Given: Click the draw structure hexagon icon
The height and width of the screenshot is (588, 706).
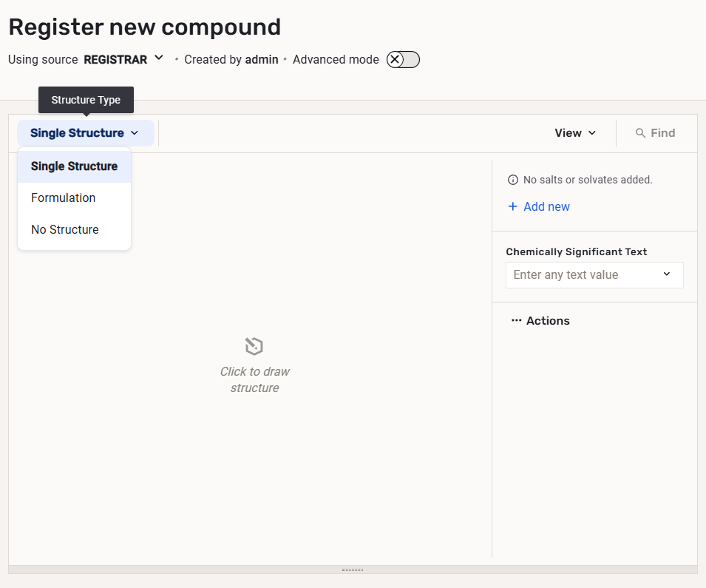Looking at the screenshot, I should click(x=254, y=346).
